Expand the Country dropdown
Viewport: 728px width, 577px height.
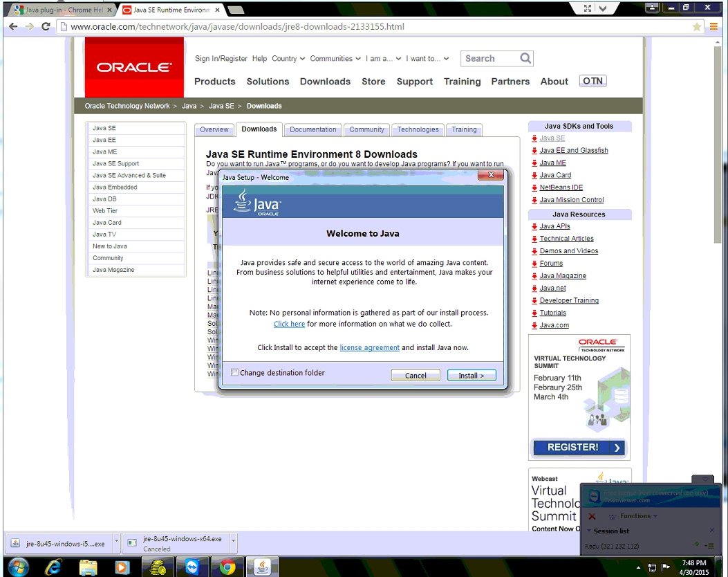(x=288, y=59)
